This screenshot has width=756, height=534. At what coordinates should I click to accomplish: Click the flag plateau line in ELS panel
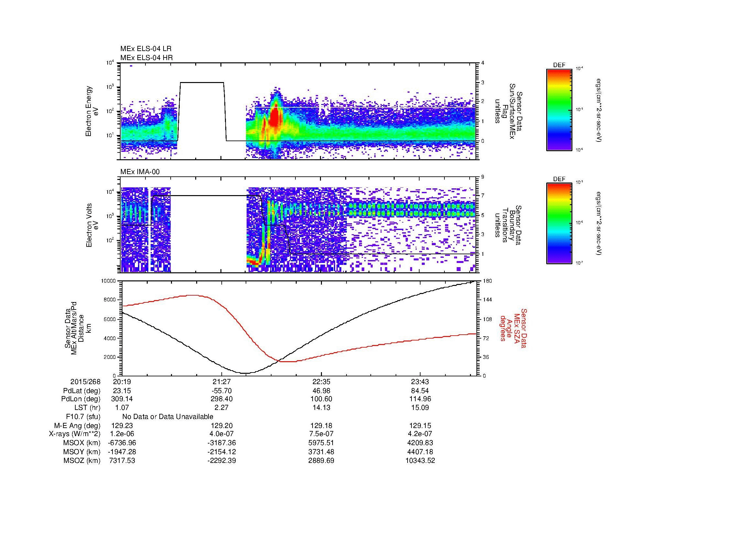pos(202,82)
